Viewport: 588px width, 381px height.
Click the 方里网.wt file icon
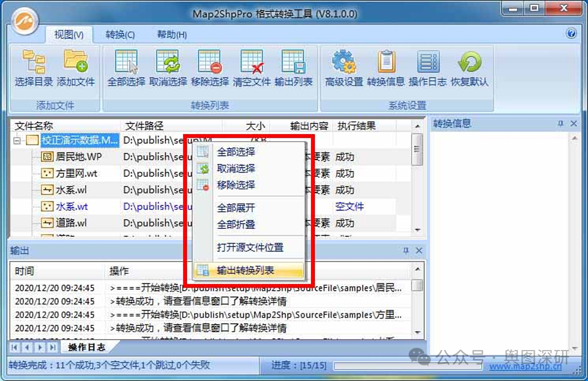(47, 173)
